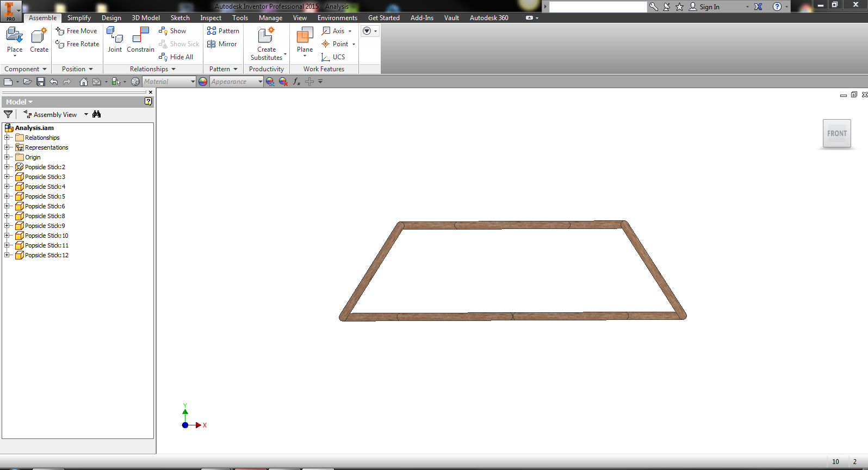Return to Home view icon
This screenshot has width=868, height=470.
tap(83, 82)
